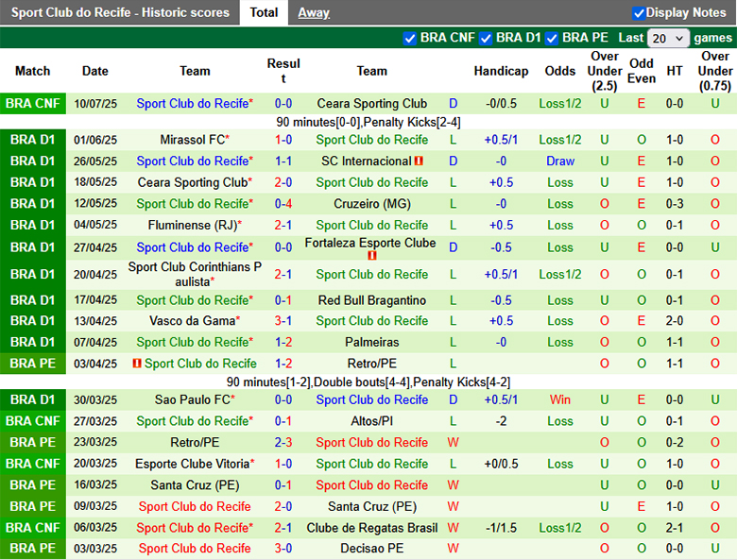Viewport: 737px width, 560px height.
Task: Click Santa Cruz (PE) home team on 16/03/25
Action: click(x=195, y=485)
